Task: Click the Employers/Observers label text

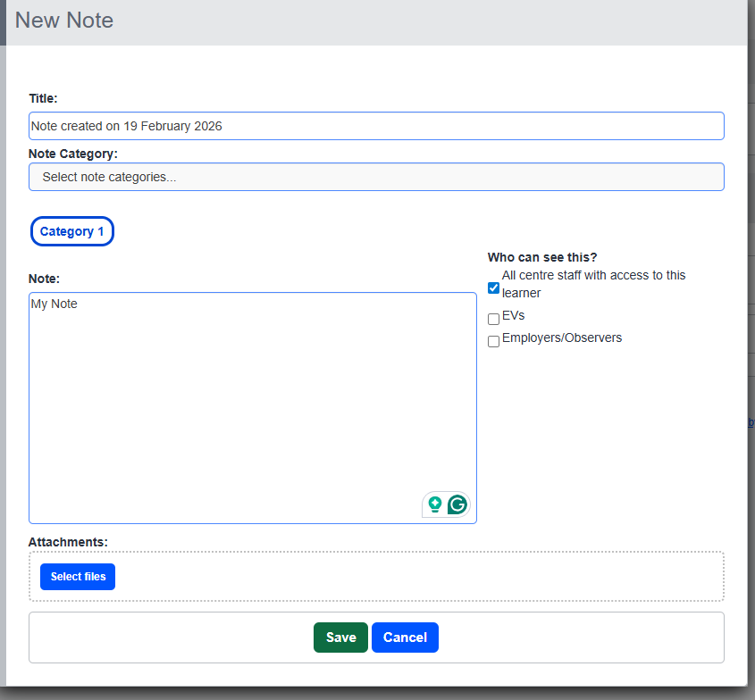Action: pyautogui.click(x=562, y=338)
